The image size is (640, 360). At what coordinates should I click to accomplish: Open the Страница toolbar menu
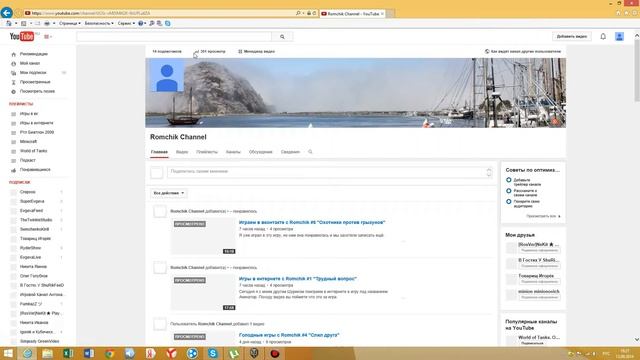coord(69,24)
